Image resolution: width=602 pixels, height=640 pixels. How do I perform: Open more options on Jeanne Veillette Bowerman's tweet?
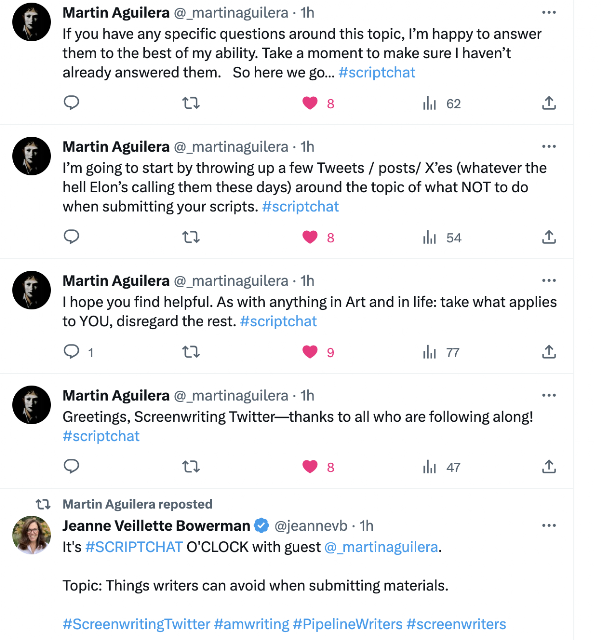click(x=549, y=525)
